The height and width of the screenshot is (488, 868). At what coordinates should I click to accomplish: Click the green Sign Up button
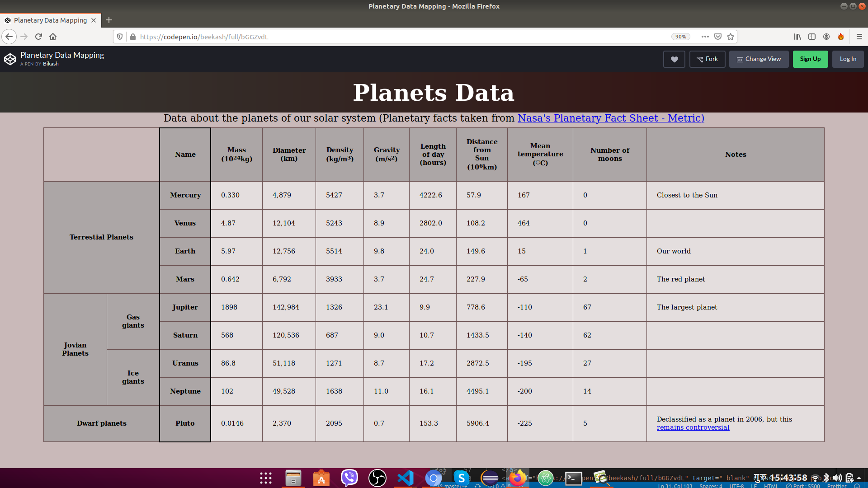[x=810, y=59]
